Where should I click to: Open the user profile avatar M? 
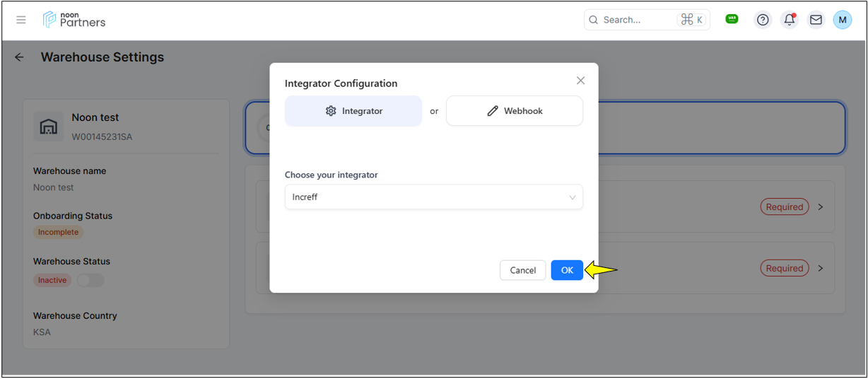[842, 20]
